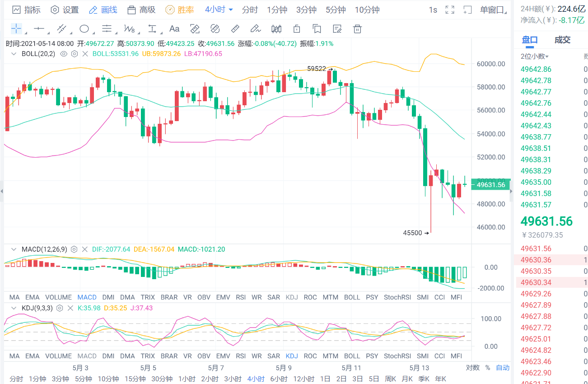Image resolution: width=588 pixels, height=384 pixels.
Task: Click the fullscreen expand icon
Action: point(450,9)
